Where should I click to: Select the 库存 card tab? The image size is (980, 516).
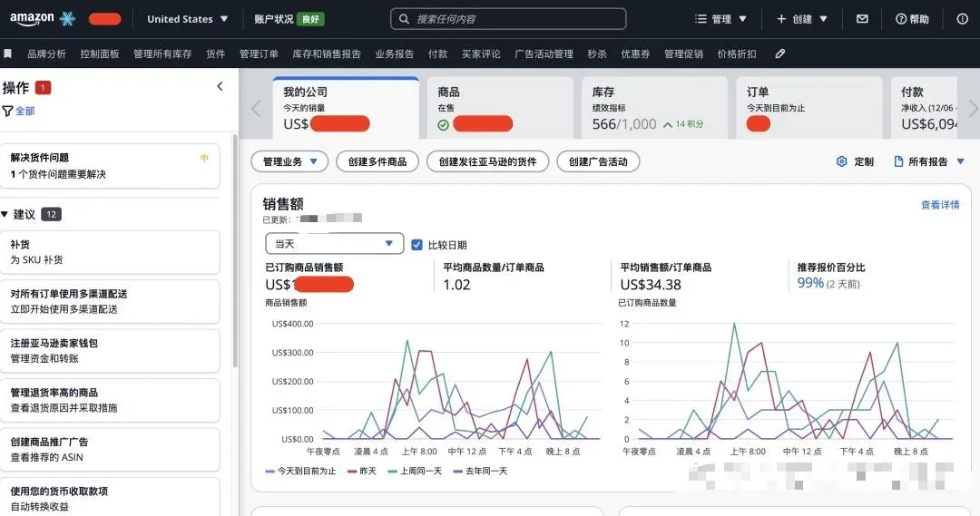[x=654, y=107]
